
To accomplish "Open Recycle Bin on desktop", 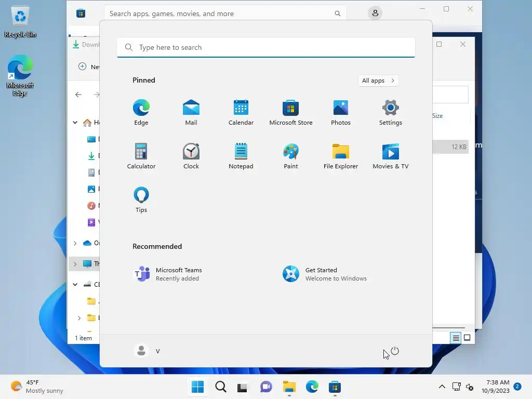I will (x=20, y=22).
